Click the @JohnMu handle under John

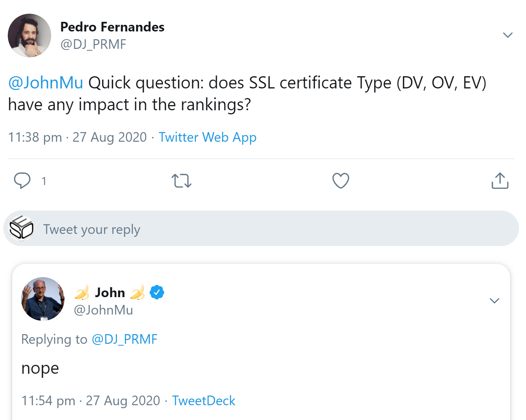[x=103, y=310]
